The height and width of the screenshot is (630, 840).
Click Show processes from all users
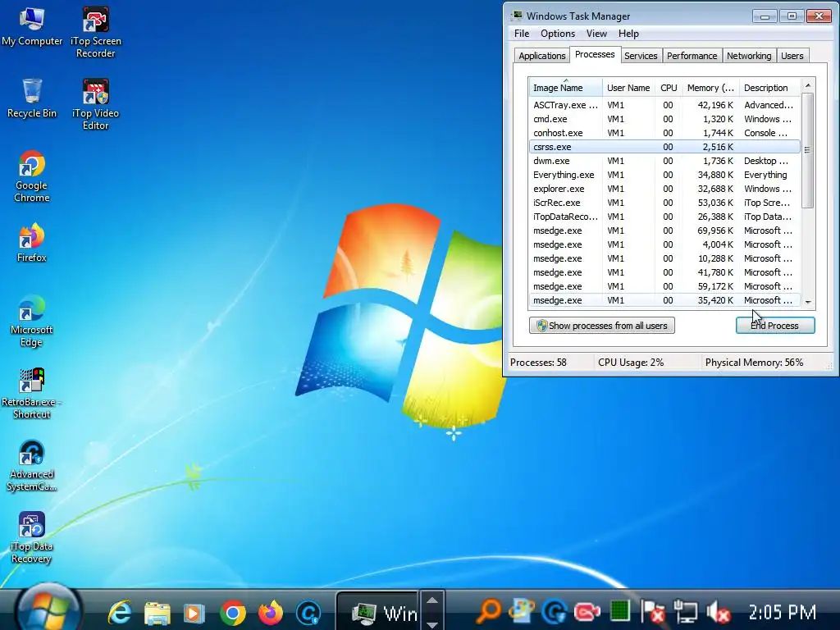tap(601, 325)
